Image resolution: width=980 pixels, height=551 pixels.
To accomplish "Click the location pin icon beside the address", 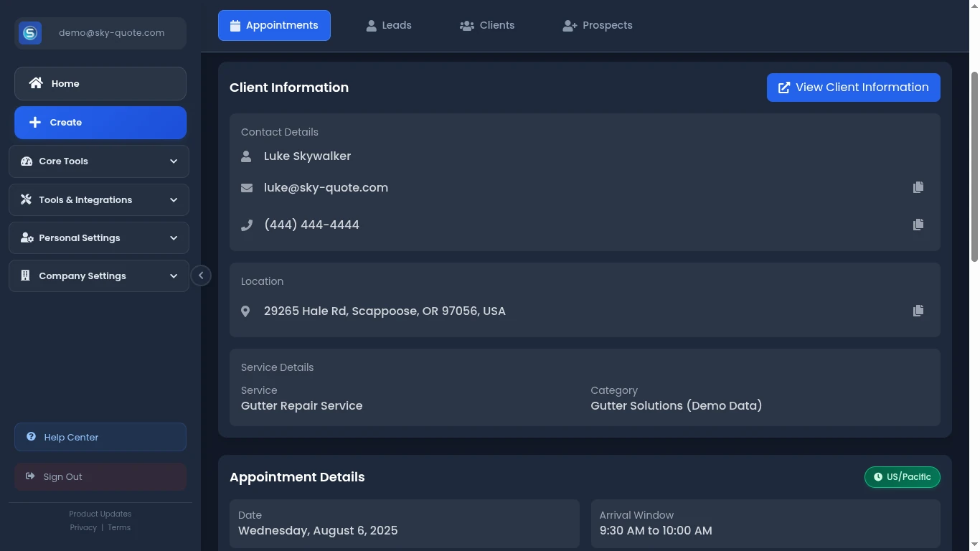I will (x=245, y=311).
